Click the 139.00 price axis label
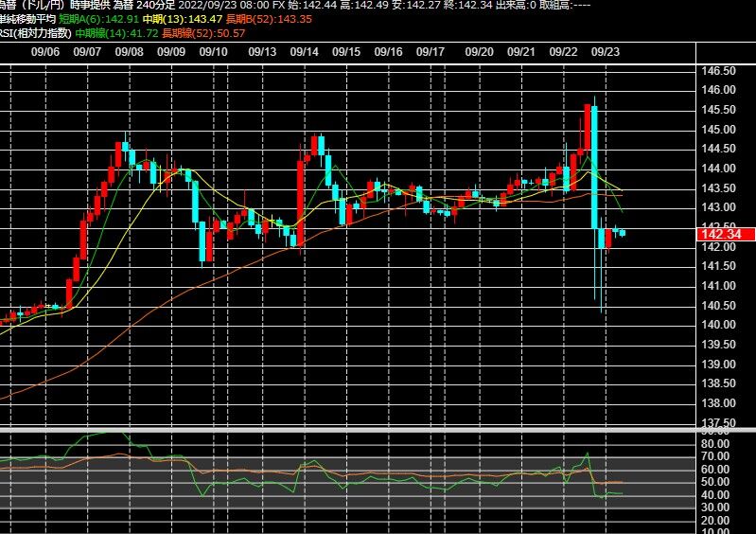 pyautogui.click(x=718, y=365)
